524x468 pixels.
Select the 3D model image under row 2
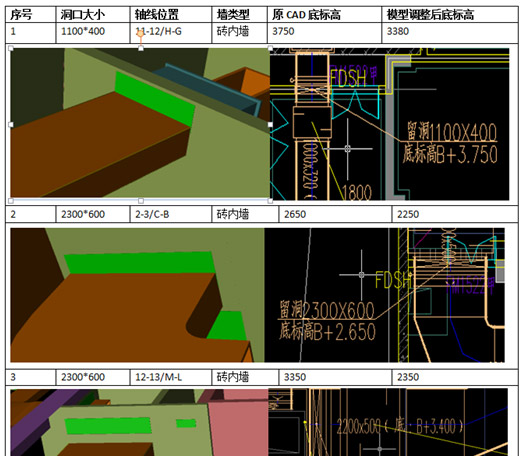click(137, 295)
